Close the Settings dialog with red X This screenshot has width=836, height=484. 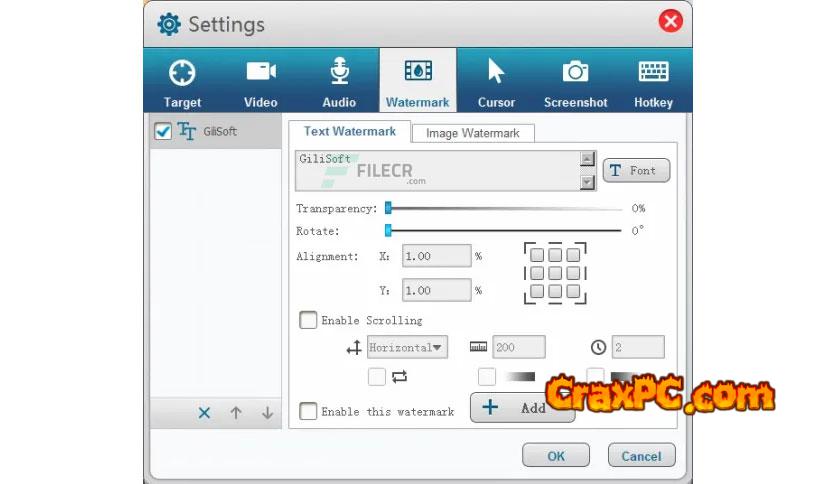(x=671, y=21)
